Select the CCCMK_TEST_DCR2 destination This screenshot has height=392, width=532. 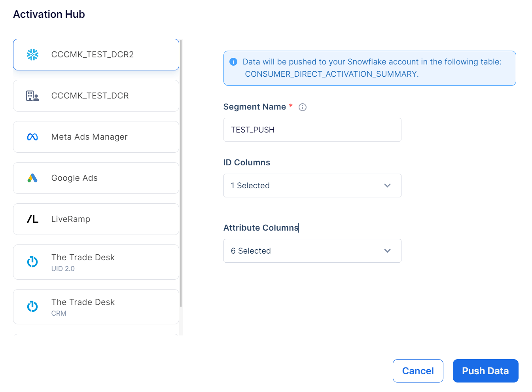click(x=96, y=55)
